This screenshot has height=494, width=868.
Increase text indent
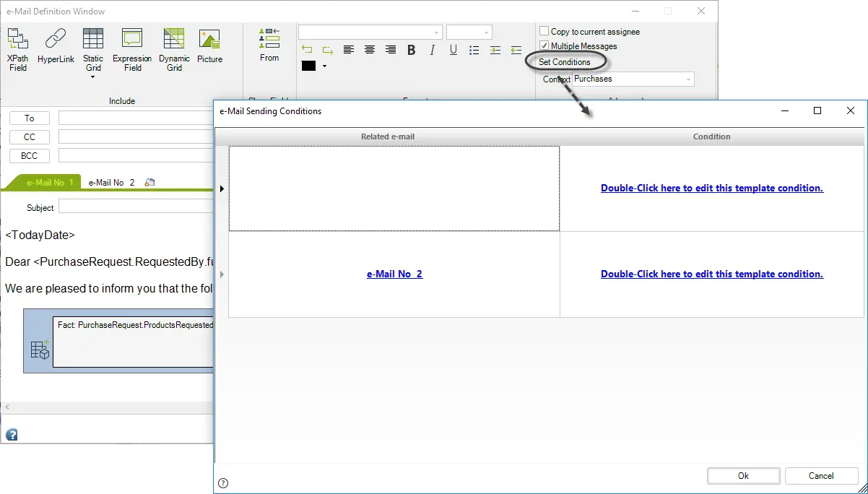click(495, 50)
